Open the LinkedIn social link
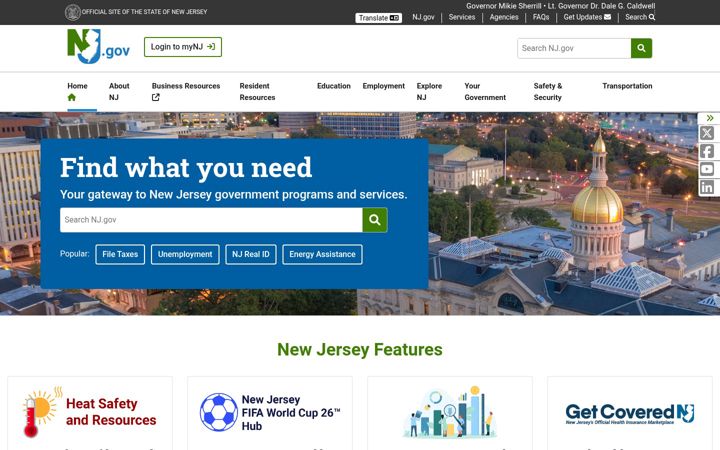The image size is (720, 450). pos(707,187)
